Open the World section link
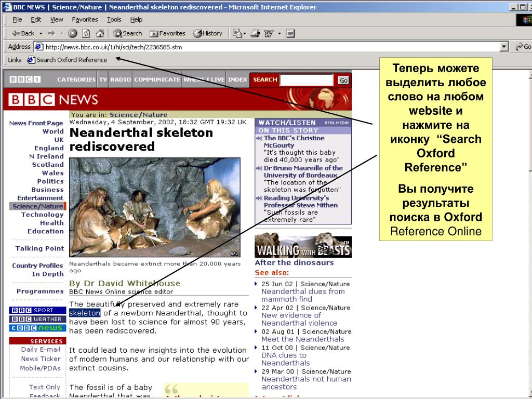Viewport: 532px width, 399px height. tap(53, 131)
